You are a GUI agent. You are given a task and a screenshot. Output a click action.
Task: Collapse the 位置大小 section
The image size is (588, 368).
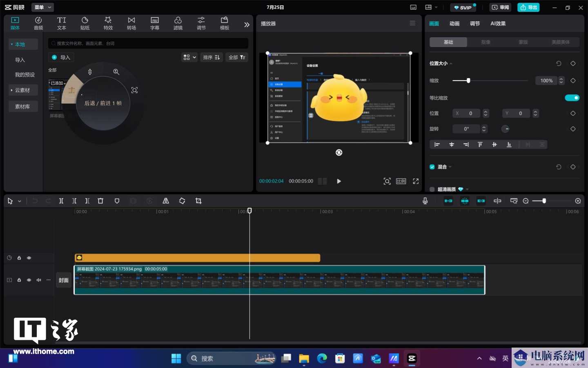[451, 64]
